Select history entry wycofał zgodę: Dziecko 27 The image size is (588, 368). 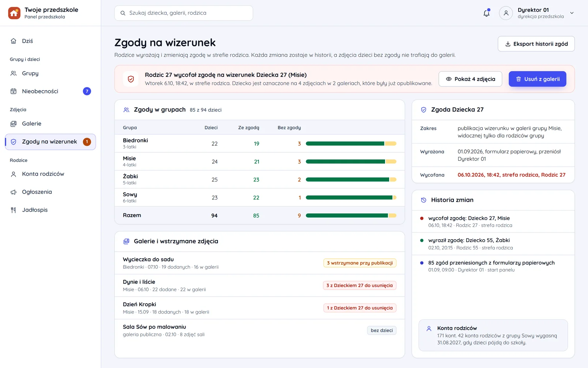pyautogui.click(x=493, y=222)
